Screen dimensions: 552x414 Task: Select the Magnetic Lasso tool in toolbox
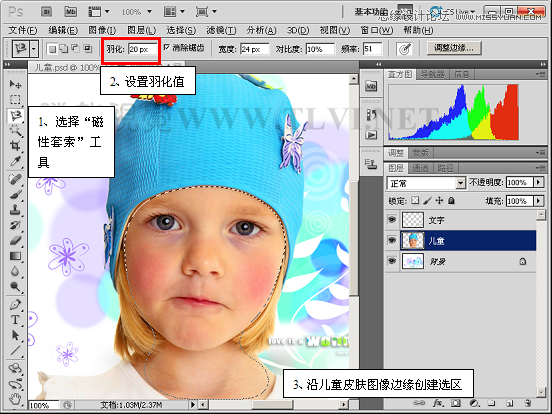click(x=15, y=115)
